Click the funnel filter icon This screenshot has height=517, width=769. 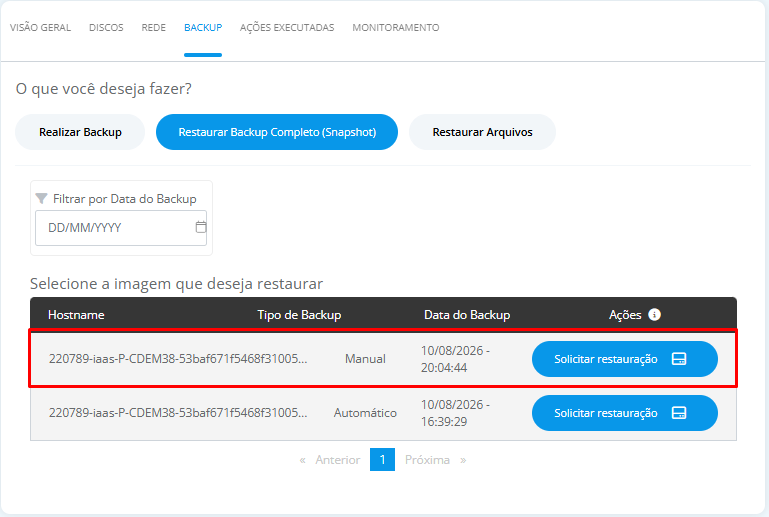click(x=42, y=199)
